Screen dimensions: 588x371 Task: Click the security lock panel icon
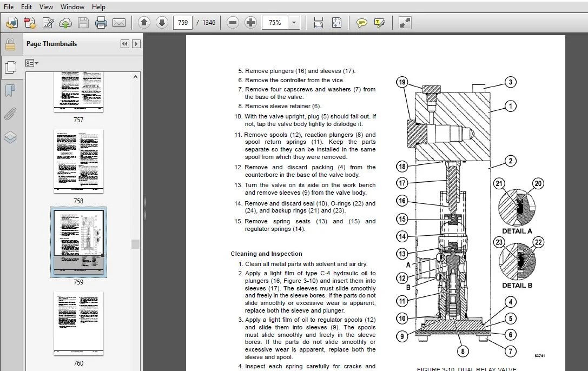pyautogui.click(x=10, y=44)
